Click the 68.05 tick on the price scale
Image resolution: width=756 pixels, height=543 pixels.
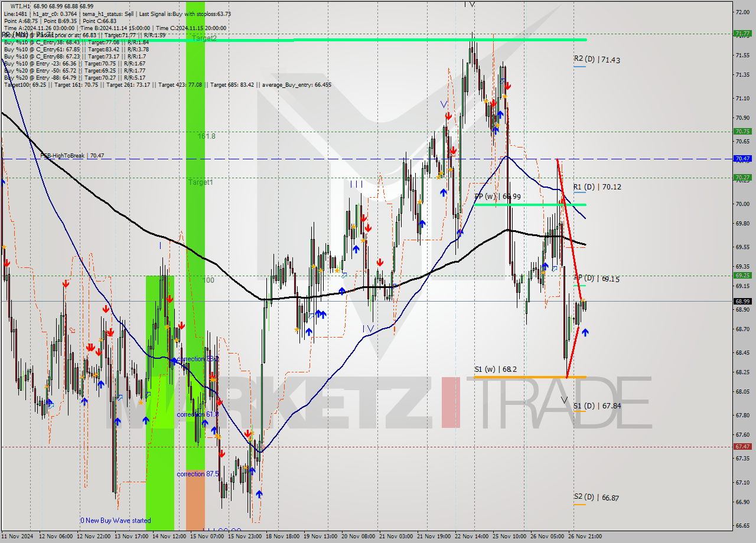[x=742, y=391]
